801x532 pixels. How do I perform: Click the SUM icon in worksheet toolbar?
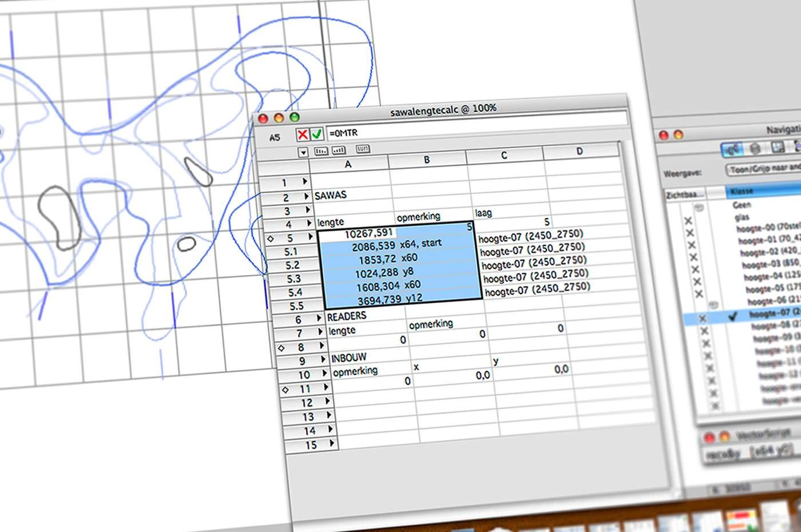[362, 149]
